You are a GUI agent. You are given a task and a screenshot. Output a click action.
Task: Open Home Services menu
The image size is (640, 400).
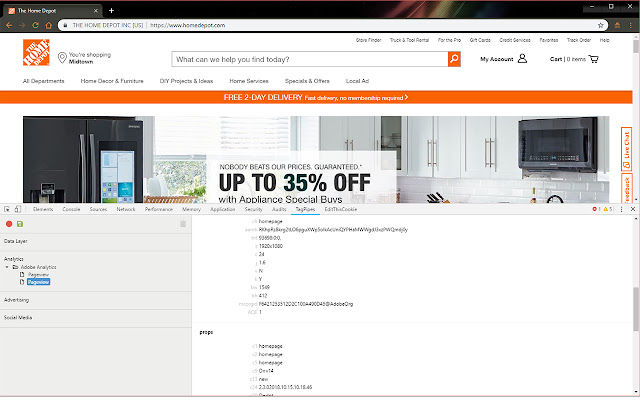click(x=249, y=81)
